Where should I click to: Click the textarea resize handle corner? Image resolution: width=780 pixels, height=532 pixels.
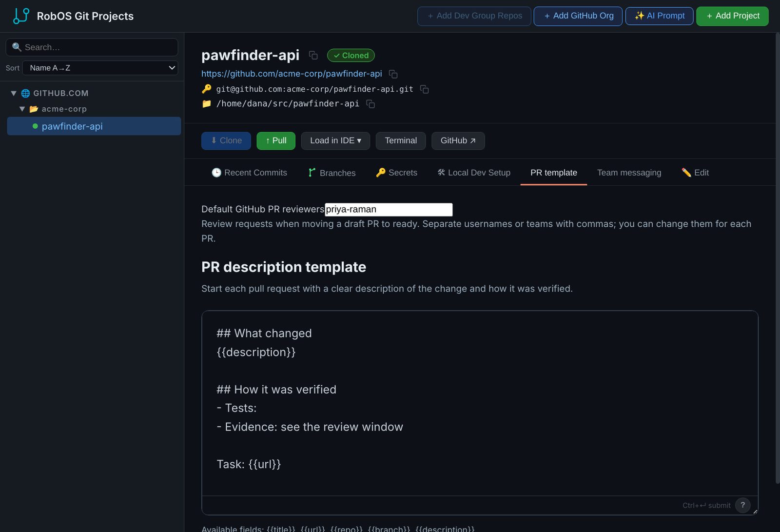click(x=755, y=512)
